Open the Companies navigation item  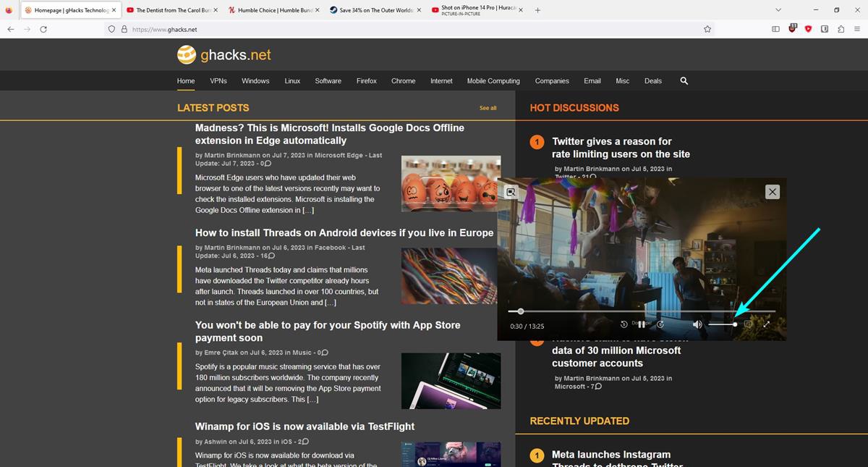click(x=552, y=81)
